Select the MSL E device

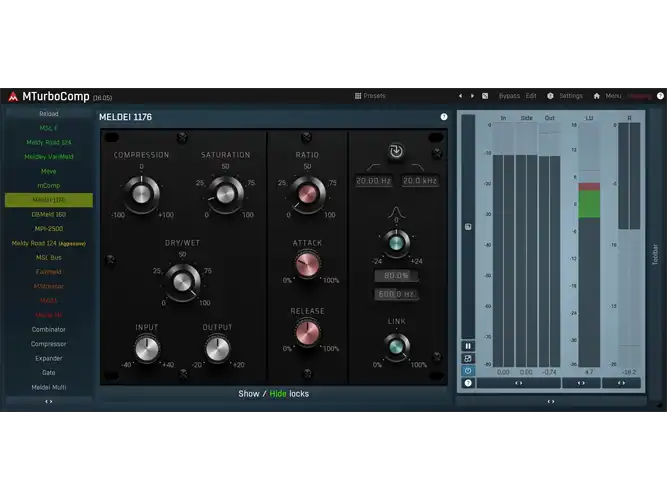tap(49, 128)
